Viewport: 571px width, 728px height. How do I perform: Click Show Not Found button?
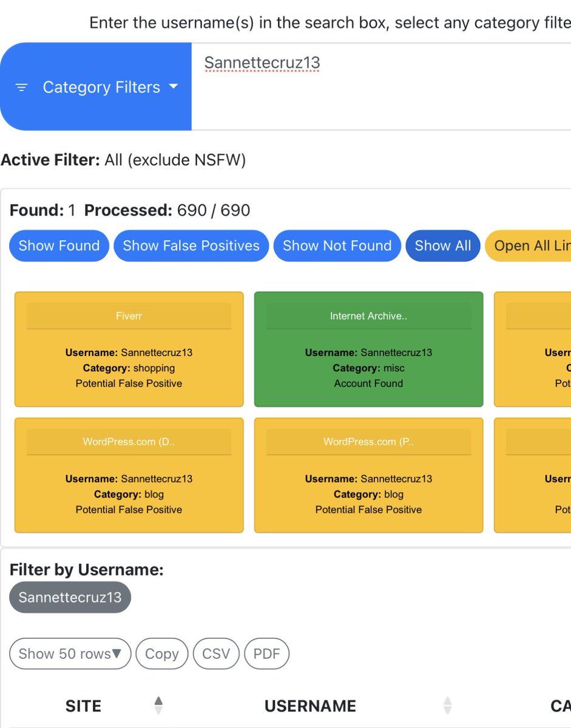click(x=337, y=246)
